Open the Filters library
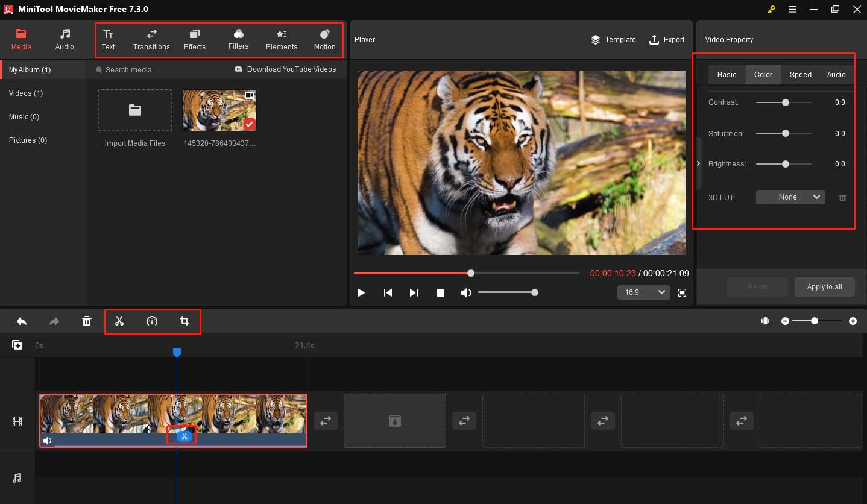Screen dimensions: 867x504 click(238, 40)
